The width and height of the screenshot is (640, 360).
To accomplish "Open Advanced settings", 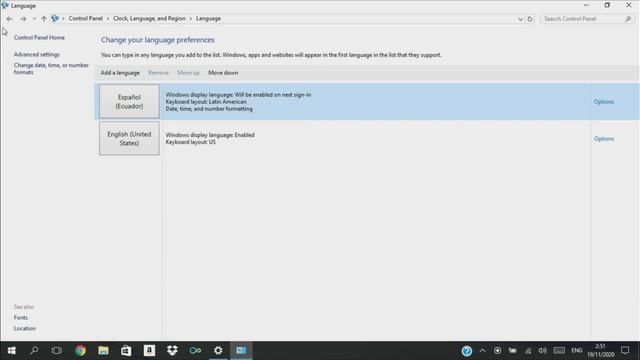I will tap(37, 54).
